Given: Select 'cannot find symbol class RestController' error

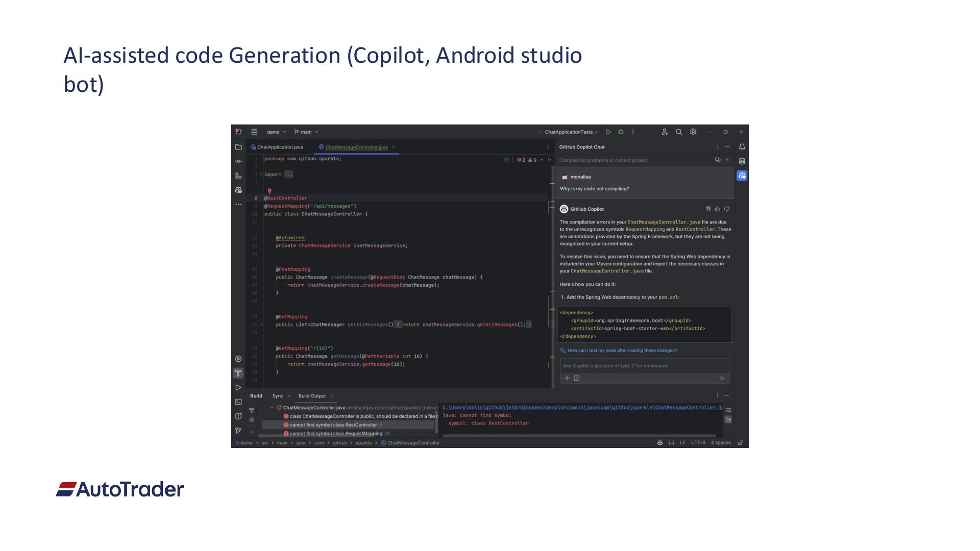Looking at the screenshot, I should tap(348, 425).
